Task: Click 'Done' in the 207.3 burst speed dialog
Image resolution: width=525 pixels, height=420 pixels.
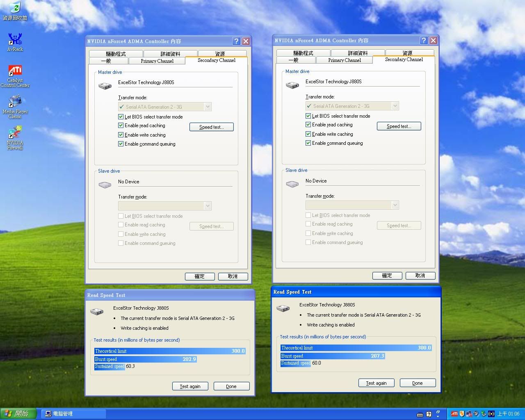Action: point(418,383)
